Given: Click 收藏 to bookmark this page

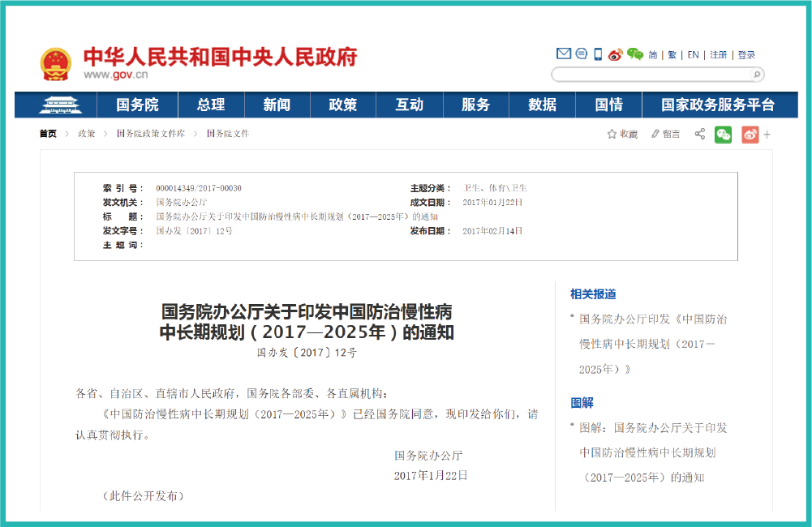Looking at the screenshot, I should [x=623, y=134].
